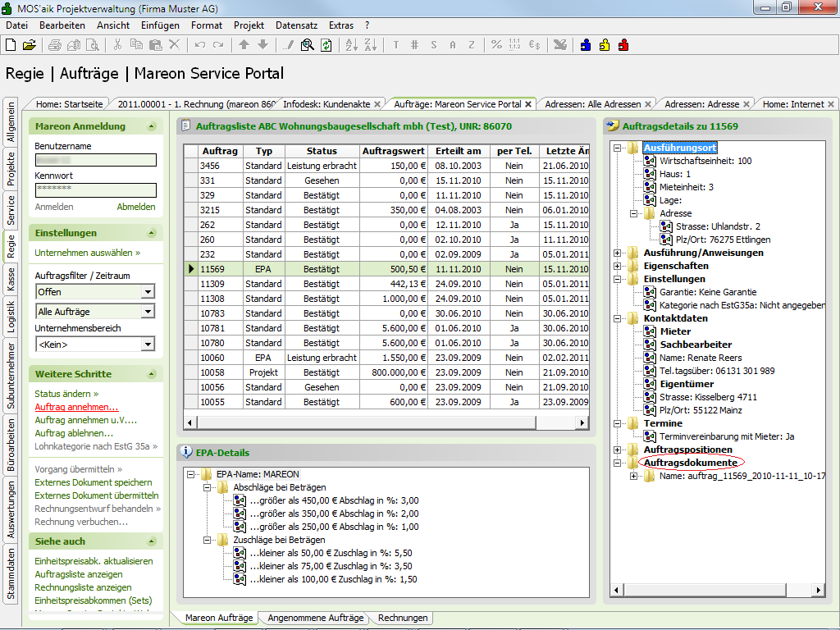Image resolution: width=840 pixels, height=630 pixels.
Task: Click the 1.1.1 numbering icon
Action: [515, 45]
